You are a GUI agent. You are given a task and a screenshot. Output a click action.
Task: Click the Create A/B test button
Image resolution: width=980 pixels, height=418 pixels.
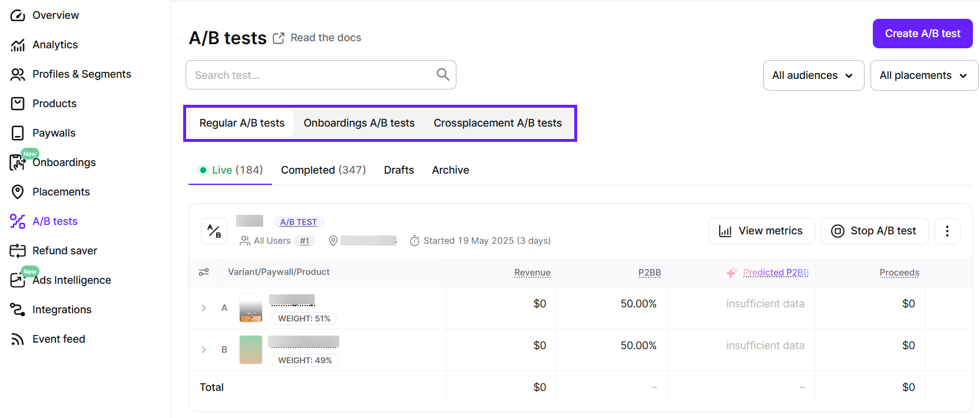pos(922,34)
